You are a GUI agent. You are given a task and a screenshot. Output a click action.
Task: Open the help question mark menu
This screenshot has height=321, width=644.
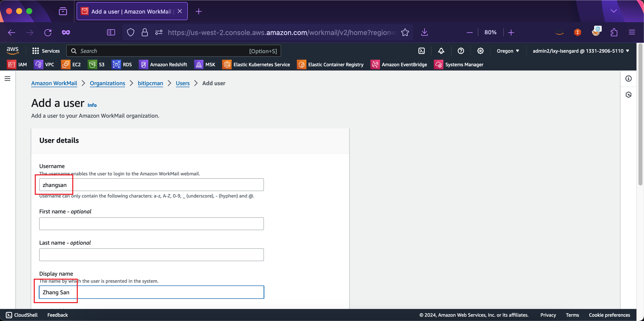click(461, 51)
